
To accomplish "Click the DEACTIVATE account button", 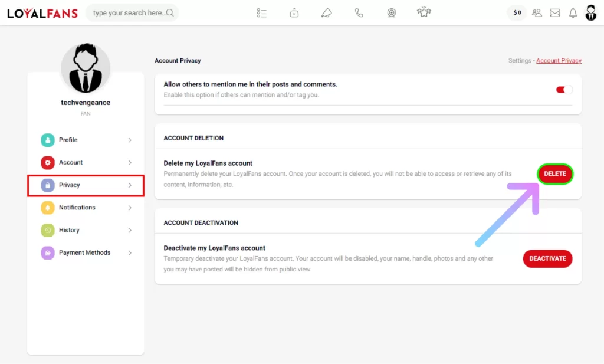I will click(x=547, y=258).
